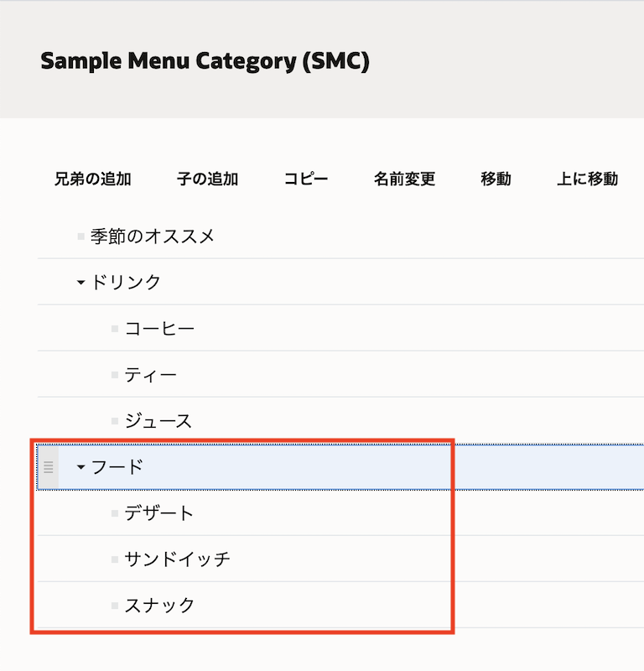Image resolution: width=644 pixels, height=671 pixels.
Task: Click the bullet icon beside コーヒー
Action: point(115,330)
